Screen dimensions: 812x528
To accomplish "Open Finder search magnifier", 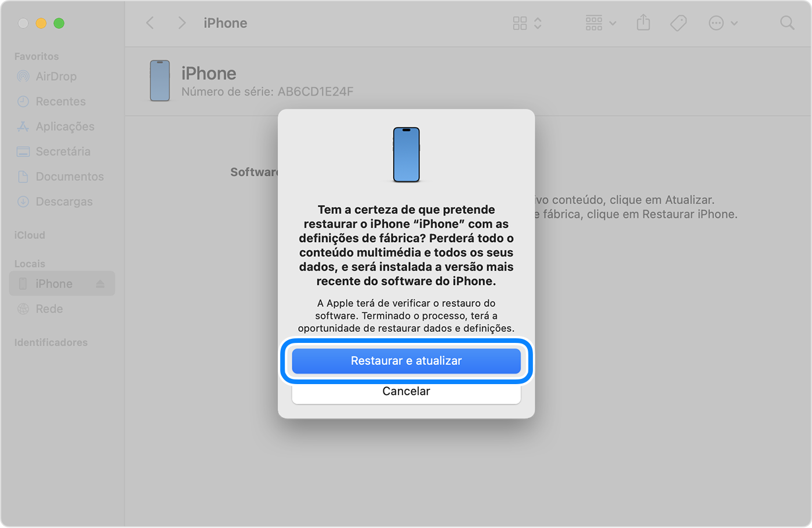I will coord(787,23).
